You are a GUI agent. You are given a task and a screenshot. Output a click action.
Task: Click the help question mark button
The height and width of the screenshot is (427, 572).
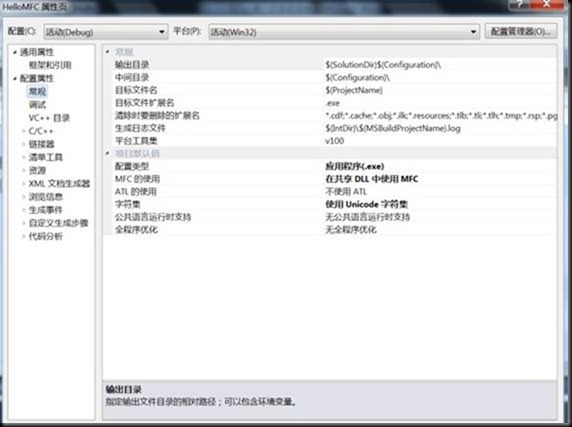pos(520,4)
